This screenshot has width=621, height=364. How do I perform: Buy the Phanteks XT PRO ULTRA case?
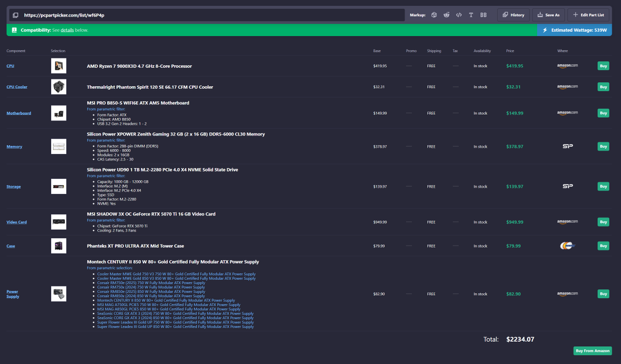coord(603,246)
